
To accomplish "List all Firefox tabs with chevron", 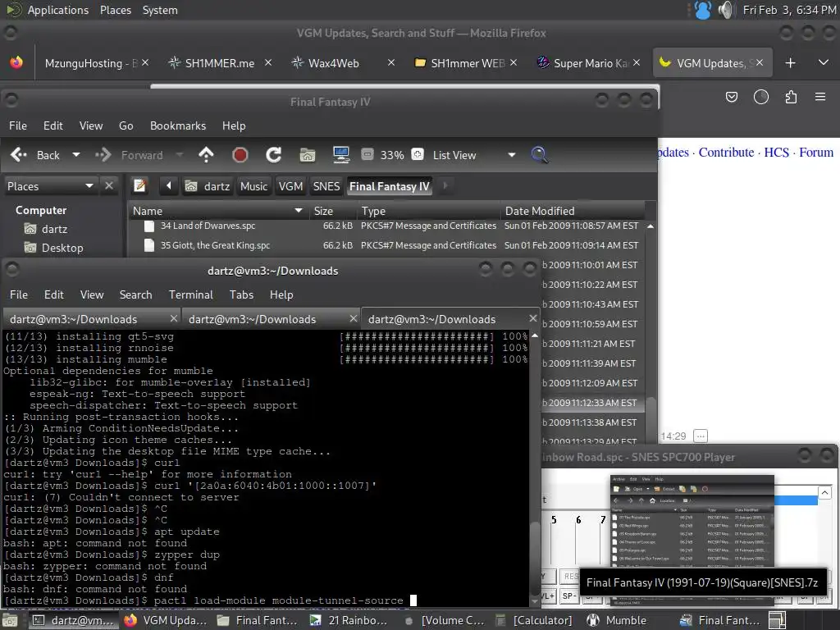I will coord(824,62).
